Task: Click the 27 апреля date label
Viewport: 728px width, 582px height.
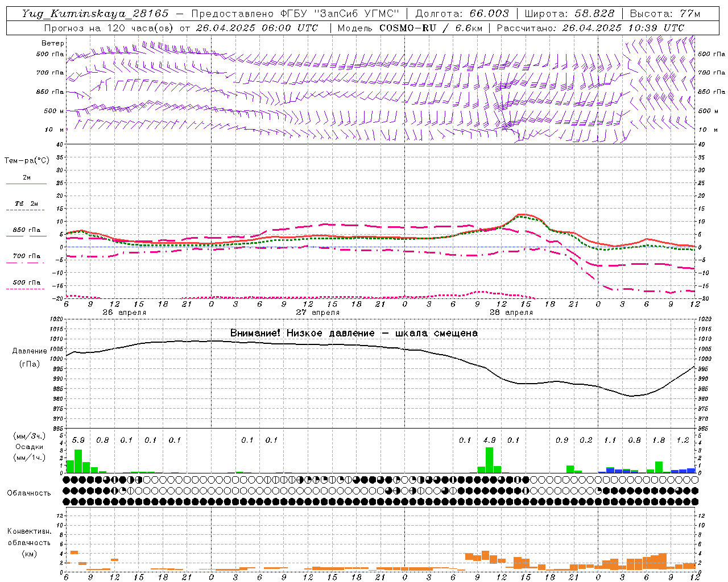Action: click(x=318, y=313)
